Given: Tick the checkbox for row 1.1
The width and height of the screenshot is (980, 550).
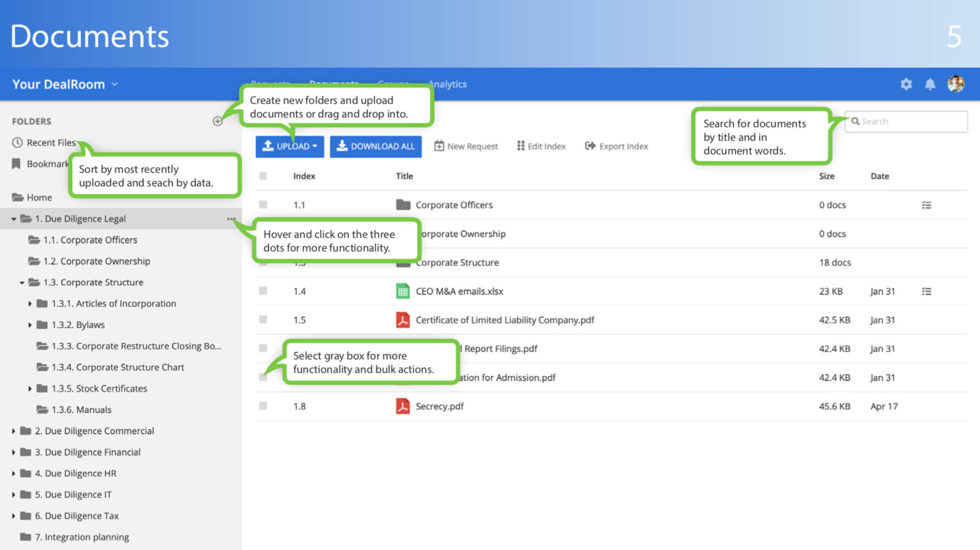Looking at the screenshot, I should (263, 205).
